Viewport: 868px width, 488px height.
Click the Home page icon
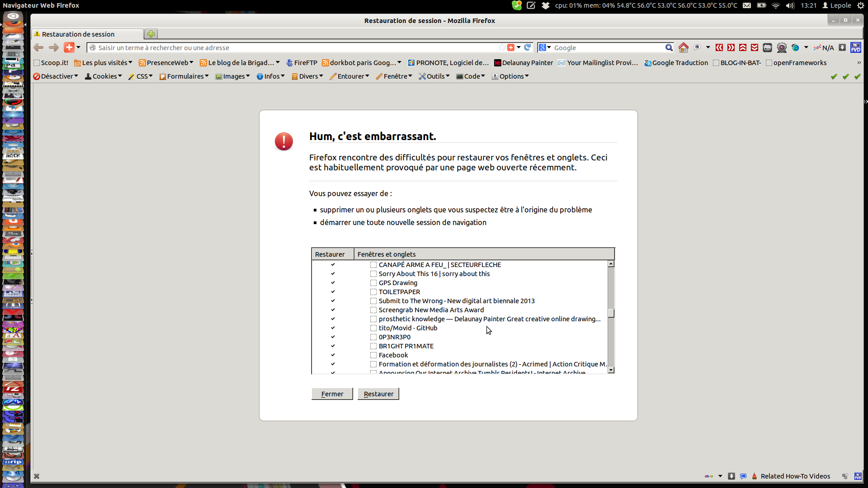point(683,47)
